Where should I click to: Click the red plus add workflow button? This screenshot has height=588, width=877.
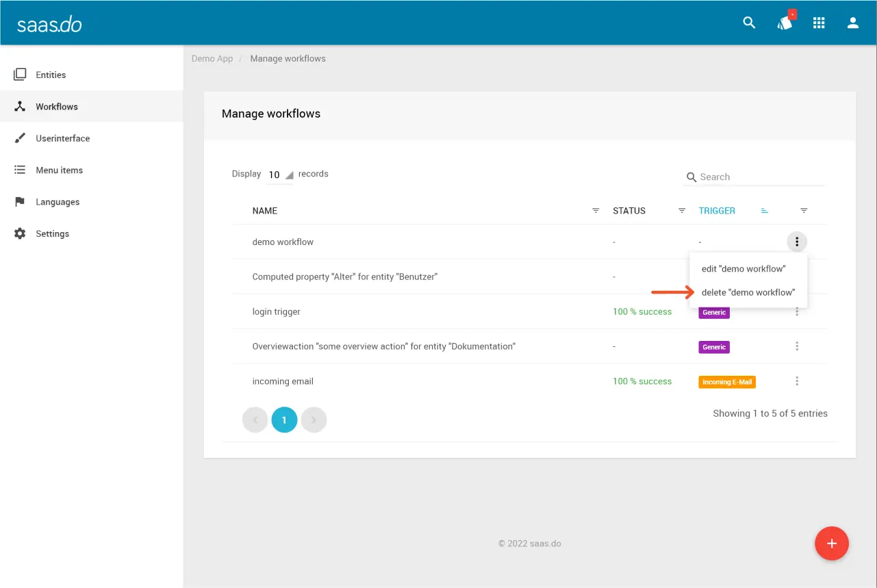pos(832,544)
